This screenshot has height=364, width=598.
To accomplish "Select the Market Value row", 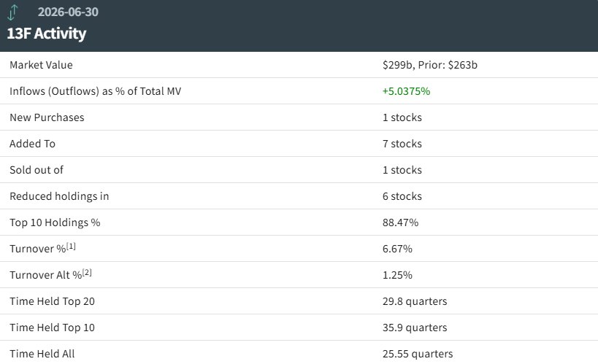I will pyautogui.click(x=299, y=65).
